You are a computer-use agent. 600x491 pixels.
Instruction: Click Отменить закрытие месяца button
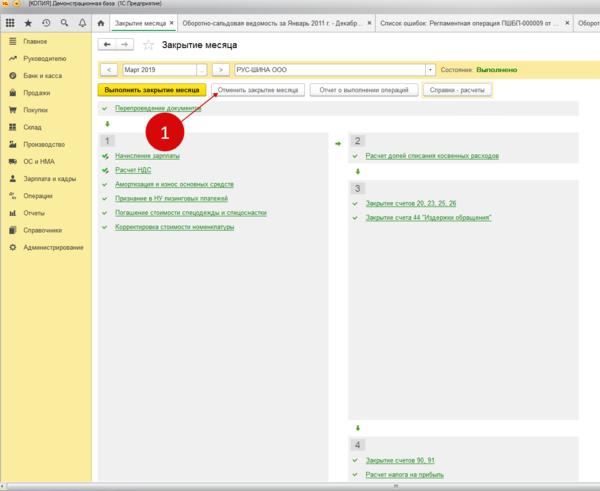point(258,90)
